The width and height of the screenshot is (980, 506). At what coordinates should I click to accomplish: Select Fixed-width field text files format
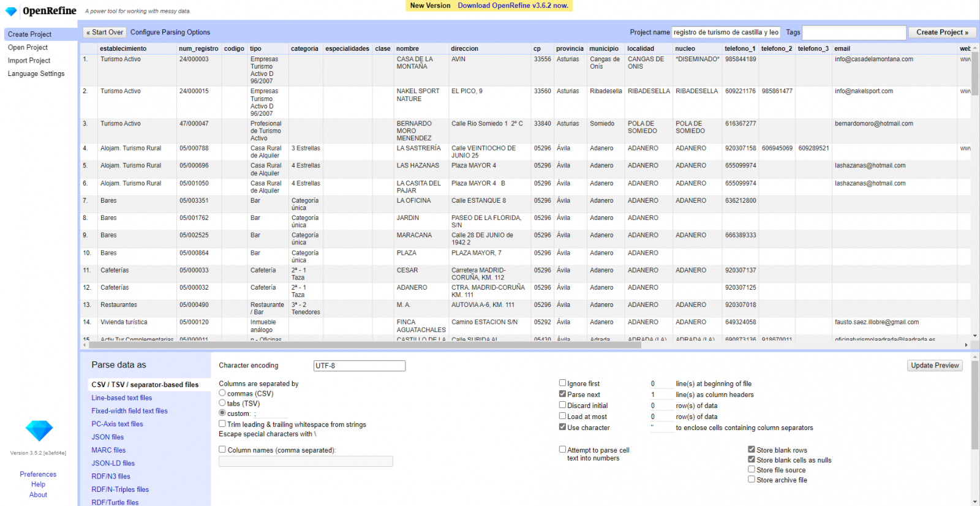click(130, 411)
